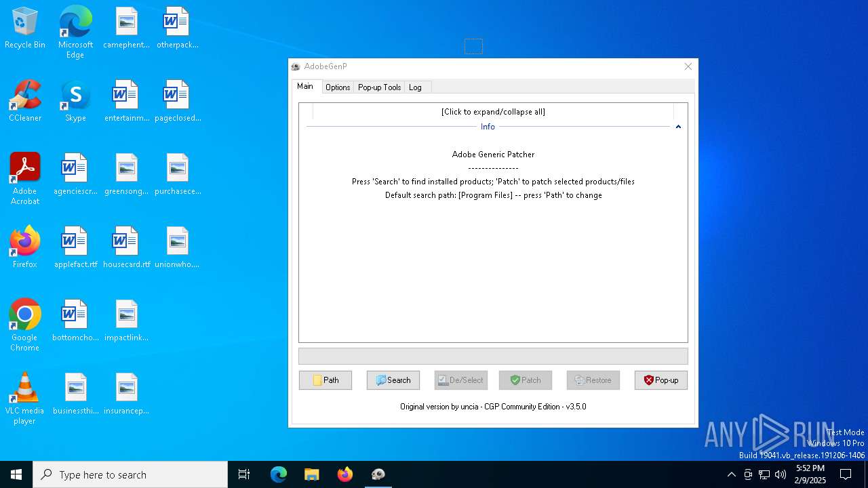868x488 pixels.
Task: Open VLC media player desktop shortcut
Action: click(25, 398)
